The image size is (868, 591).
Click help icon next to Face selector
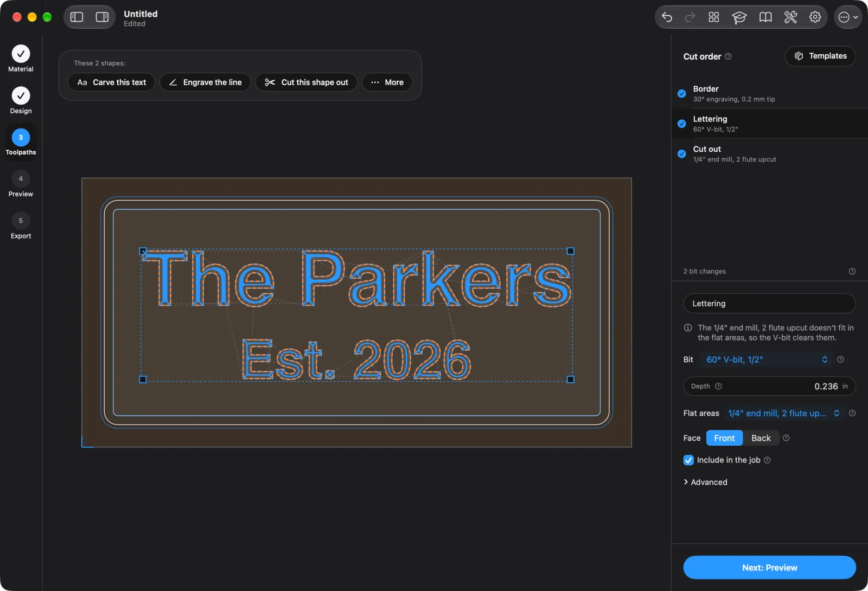tap(786, 438)
